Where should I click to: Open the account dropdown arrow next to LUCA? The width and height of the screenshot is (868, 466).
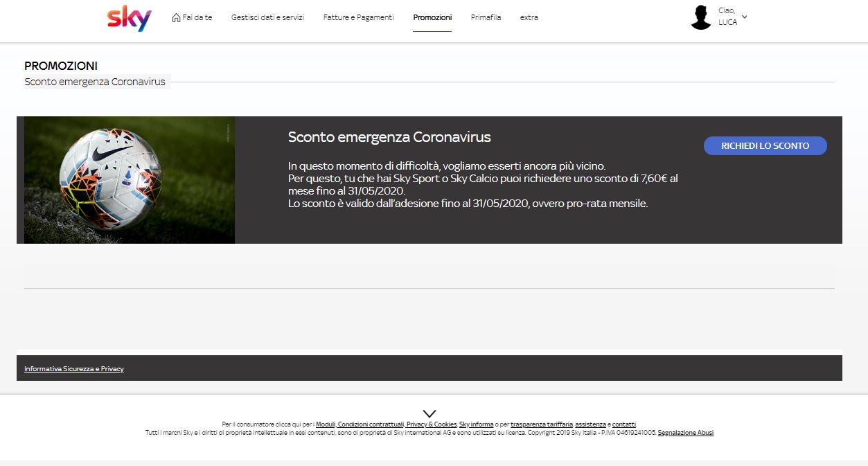[x=744, y=16]
